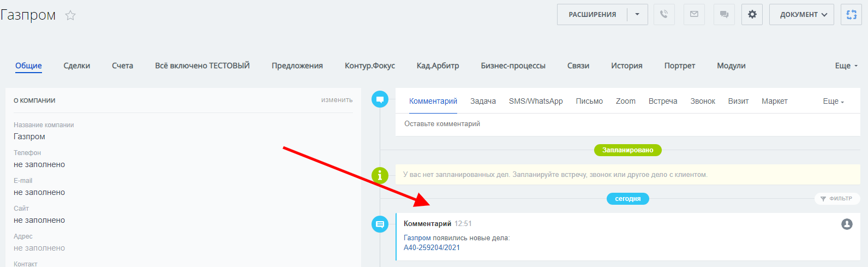The image size is (868, 267).
Task: Open the ФИЛЬТР timeline filter
Action: click(x=837, y=199)
